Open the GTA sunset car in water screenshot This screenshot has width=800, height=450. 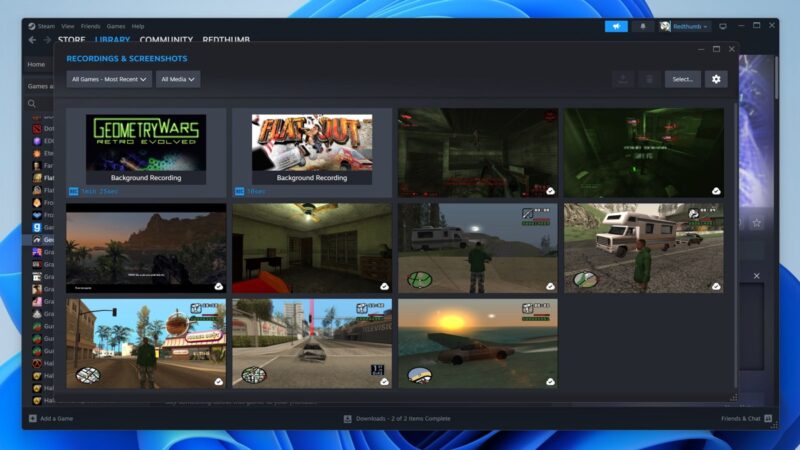(478, 343)
